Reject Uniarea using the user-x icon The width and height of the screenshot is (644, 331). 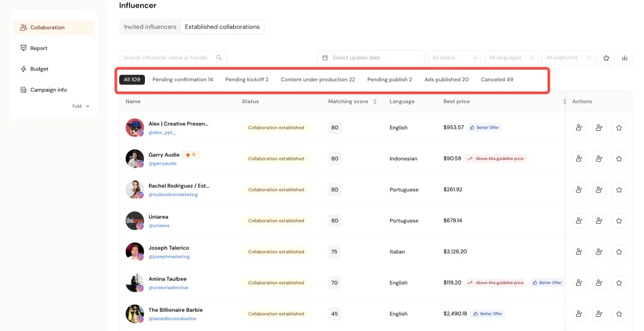click(x=599, y=221)
